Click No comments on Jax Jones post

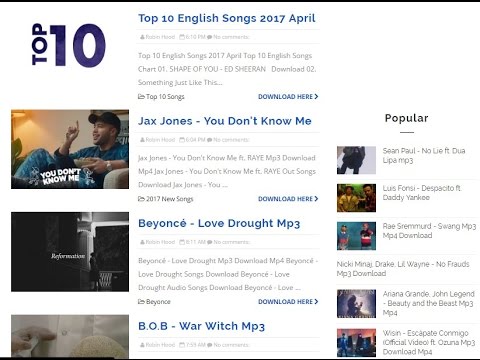pyautogui.click(x=231, y=140)
